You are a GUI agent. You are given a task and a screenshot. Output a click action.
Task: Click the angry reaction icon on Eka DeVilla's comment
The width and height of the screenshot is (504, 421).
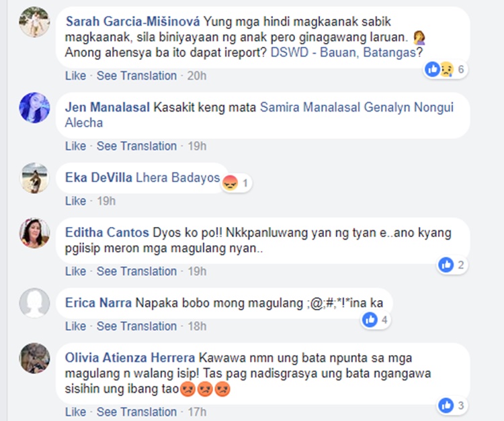pos(230,183)
